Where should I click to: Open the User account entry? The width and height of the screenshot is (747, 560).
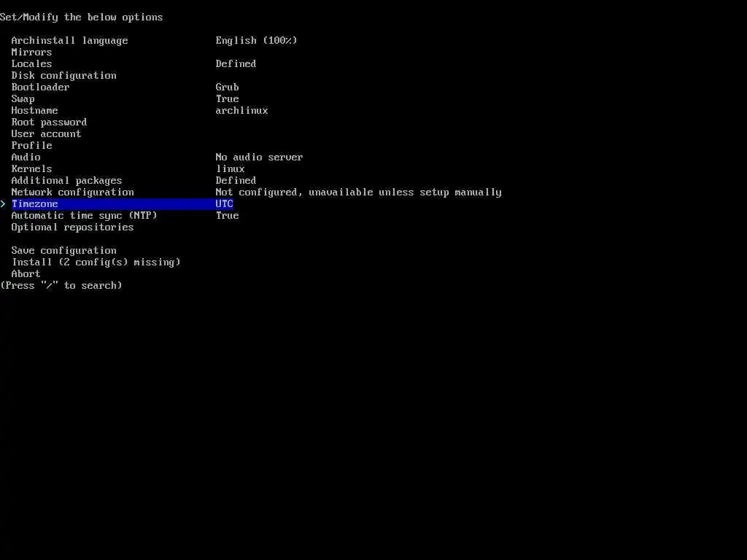(x=46, y=134)
